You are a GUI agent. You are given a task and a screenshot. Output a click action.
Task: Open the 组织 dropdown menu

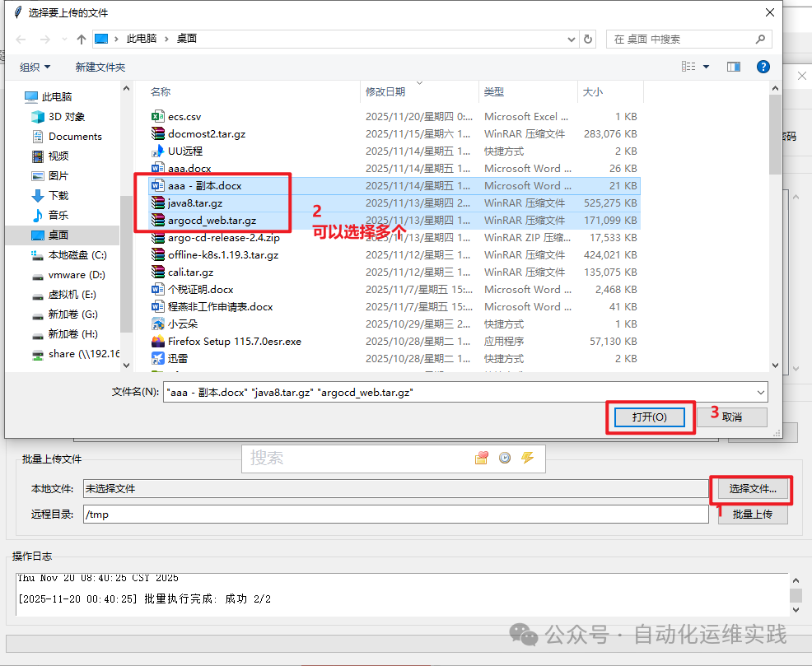pyautogui.click(x=35, y=68)
